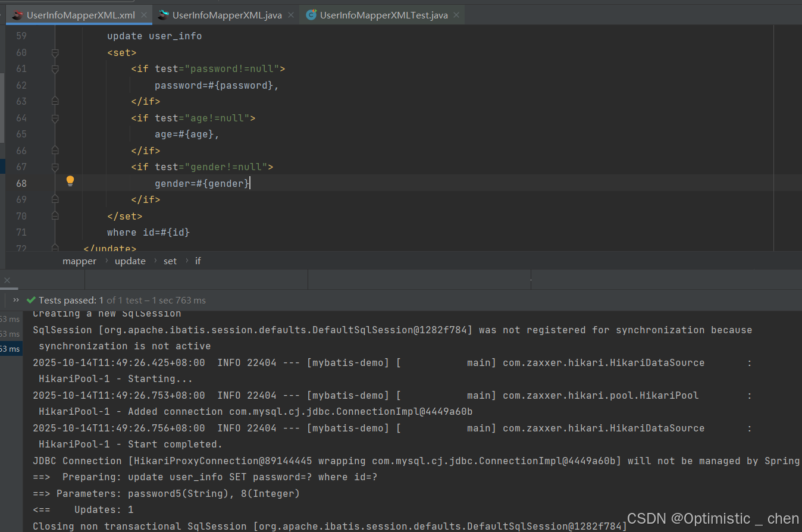802x532 pixels.
Task: Click the test="gender!=null" condition
Action: coord(211,167)
